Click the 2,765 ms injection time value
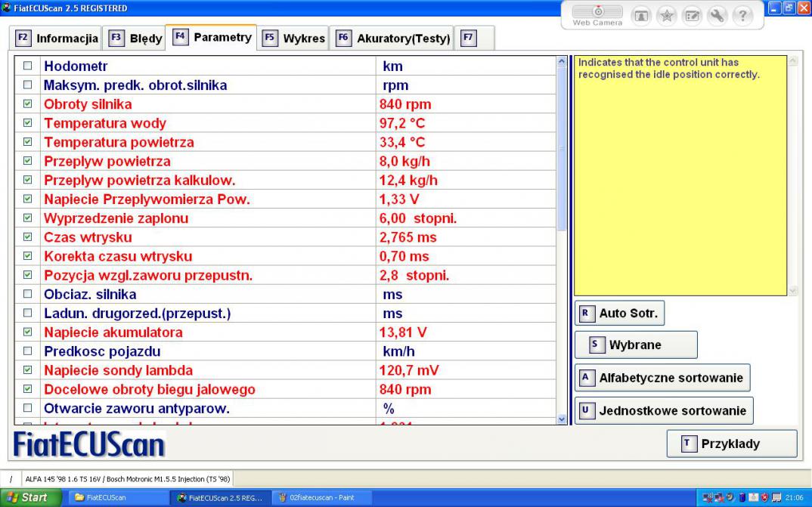The image size is (812, 507). (408, 237)
